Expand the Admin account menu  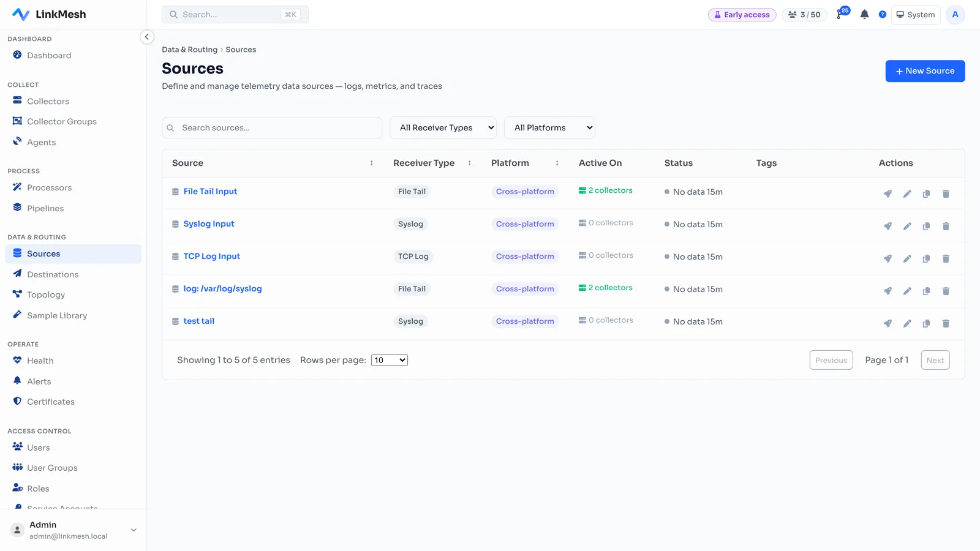pos(73,530)
